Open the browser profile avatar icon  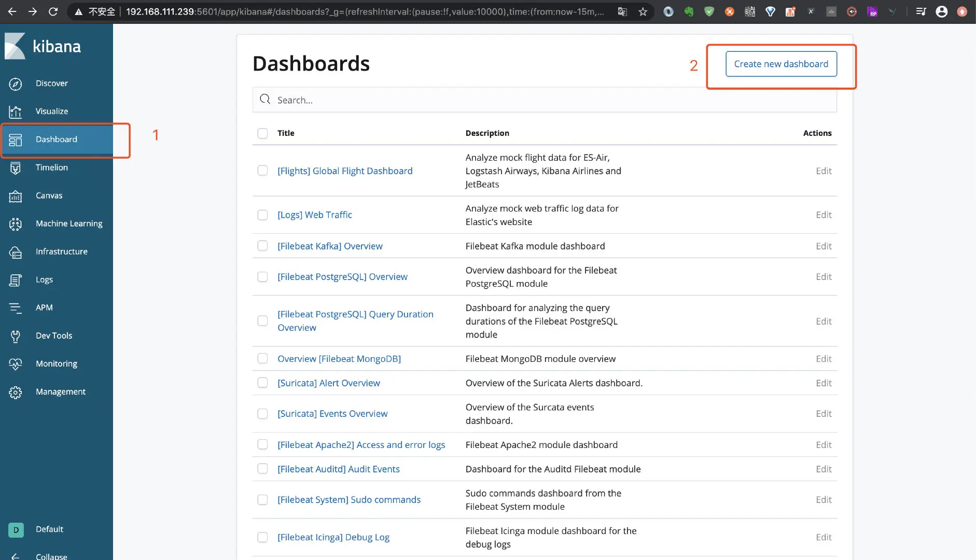tap(942, 11)
